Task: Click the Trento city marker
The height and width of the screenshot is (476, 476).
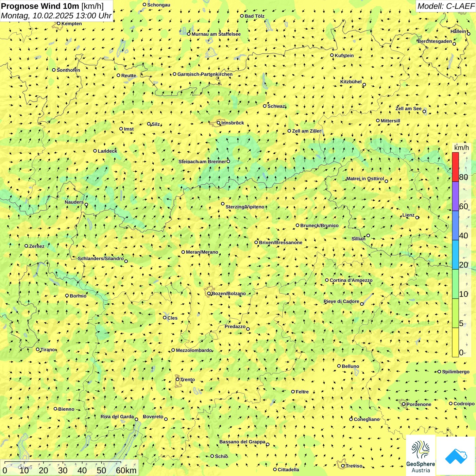Action: [177, 379]
